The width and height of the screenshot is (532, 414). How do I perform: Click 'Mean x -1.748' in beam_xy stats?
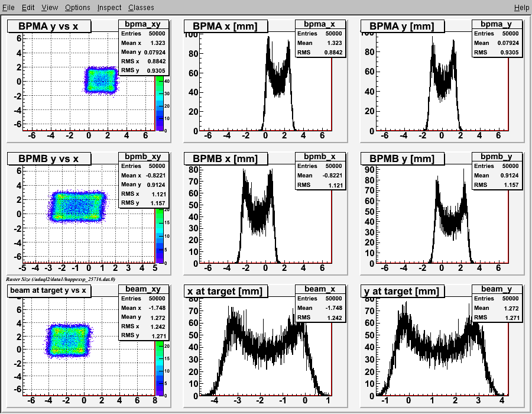(x=143, y=308)
